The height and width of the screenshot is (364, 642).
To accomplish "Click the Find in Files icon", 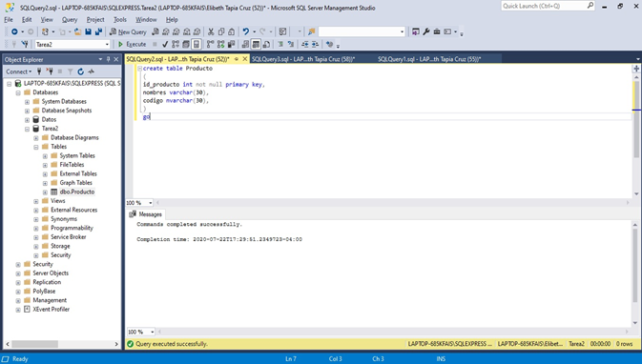I will coord(312,31).
